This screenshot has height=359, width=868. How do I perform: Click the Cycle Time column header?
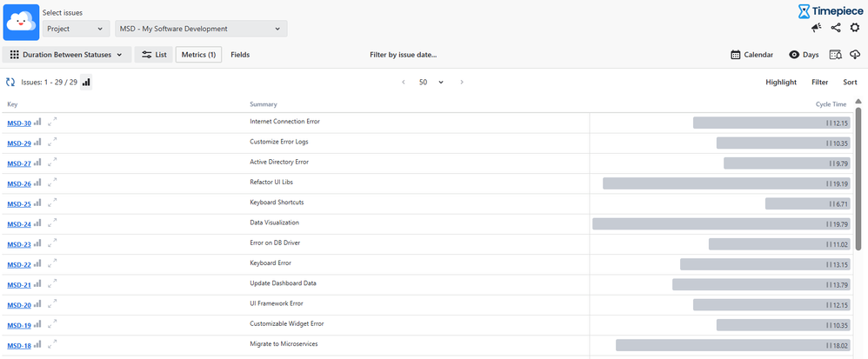click(x=831, y=104)
